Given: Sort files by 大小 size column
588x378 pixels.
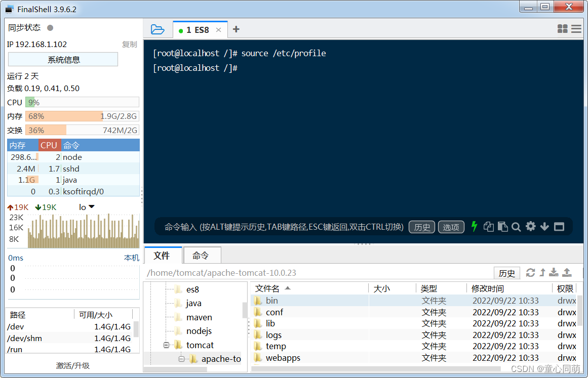Looking at the screenshot, I should pyautogui.click(x=392, y=288).
